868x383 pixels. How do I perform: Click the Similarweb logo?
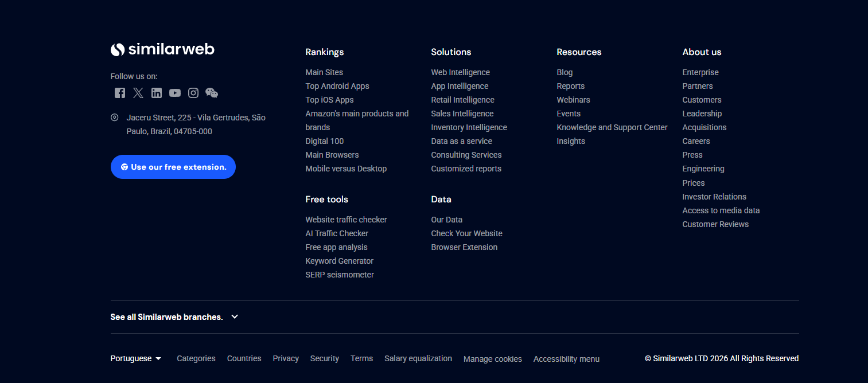click(162, 49)
